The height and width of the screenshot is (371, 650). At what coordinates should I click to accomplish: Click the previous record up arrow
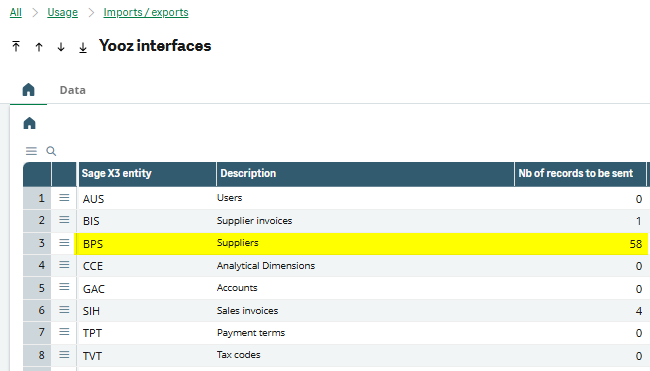pyautogui.click(x=39, y=47)
